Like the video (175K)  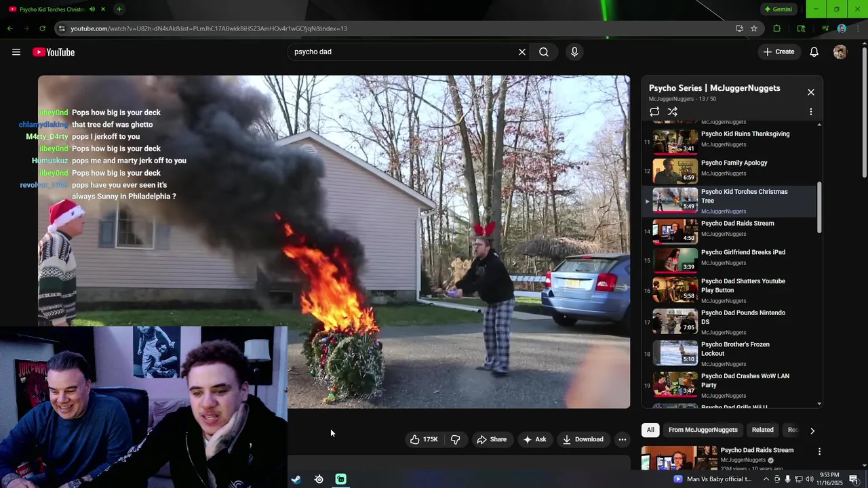click(x=425, y=439)
